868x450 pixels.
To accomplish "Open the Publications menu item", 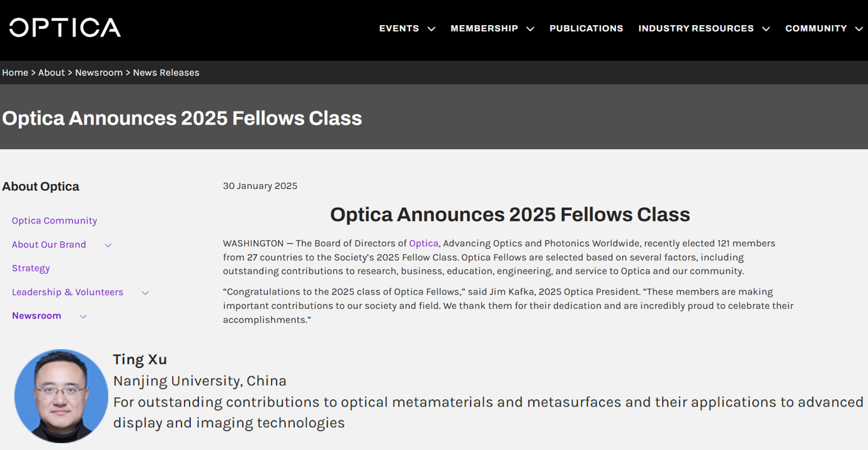I will (586, 28).
